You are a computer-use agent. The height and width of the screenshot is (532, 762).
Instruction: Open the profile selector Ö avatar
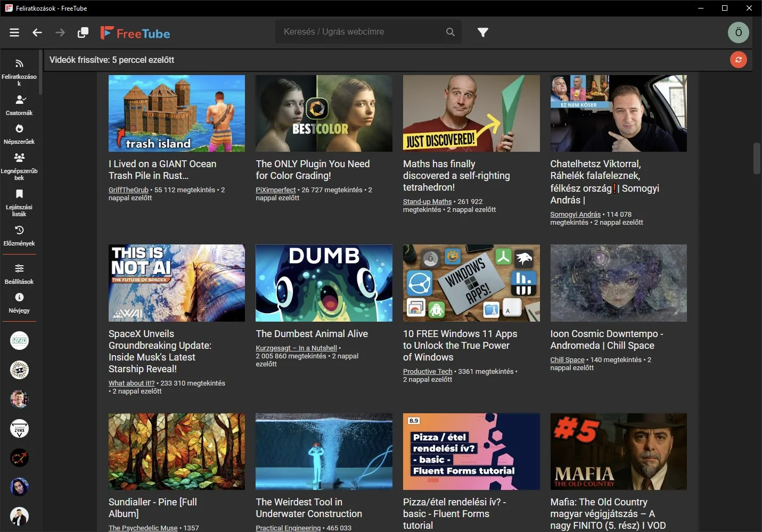pos(738,32)
